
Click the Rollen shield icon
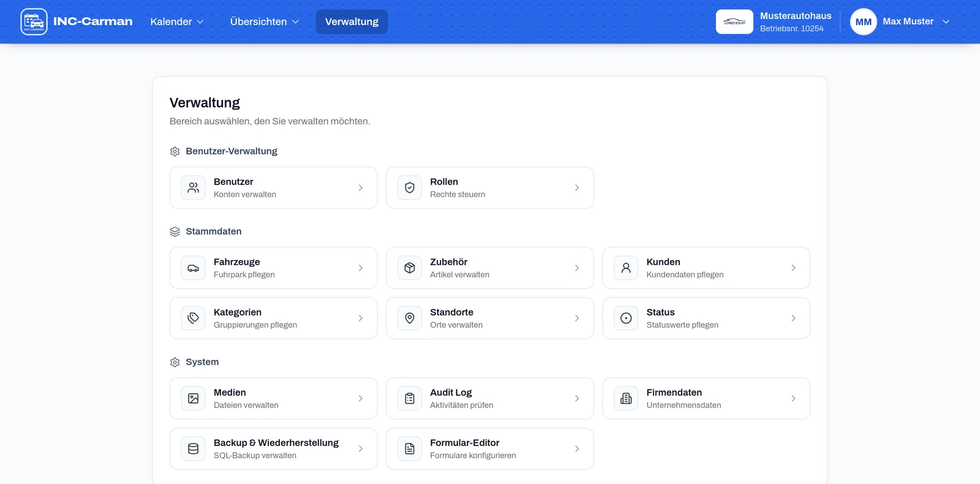click(x=410, y=188)
